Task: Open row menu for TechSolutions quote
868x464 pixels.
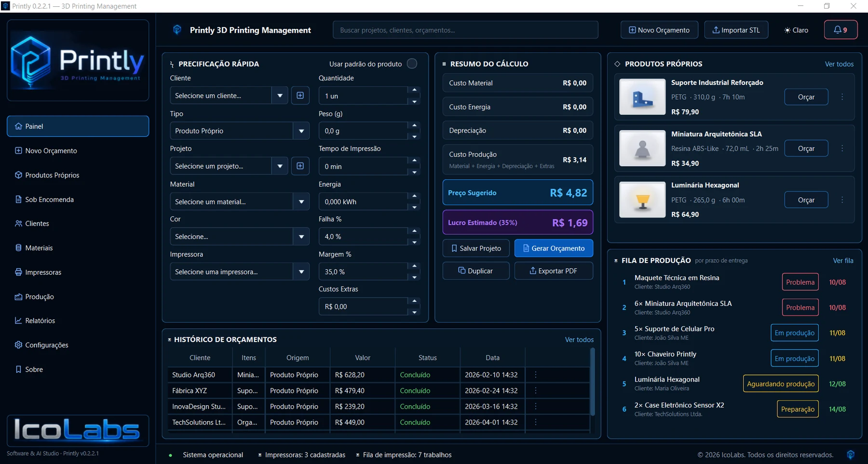Action: [535, 422]
